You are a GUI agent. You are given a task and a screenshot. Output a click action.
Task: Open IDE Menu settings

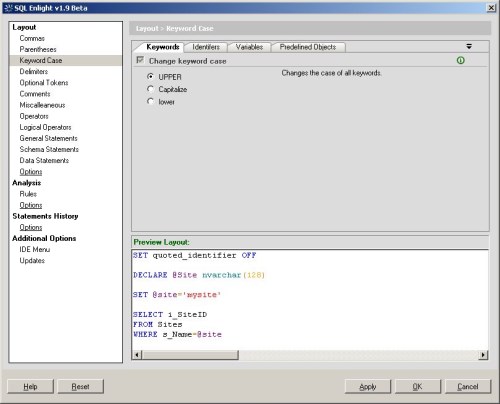[35, 249]
